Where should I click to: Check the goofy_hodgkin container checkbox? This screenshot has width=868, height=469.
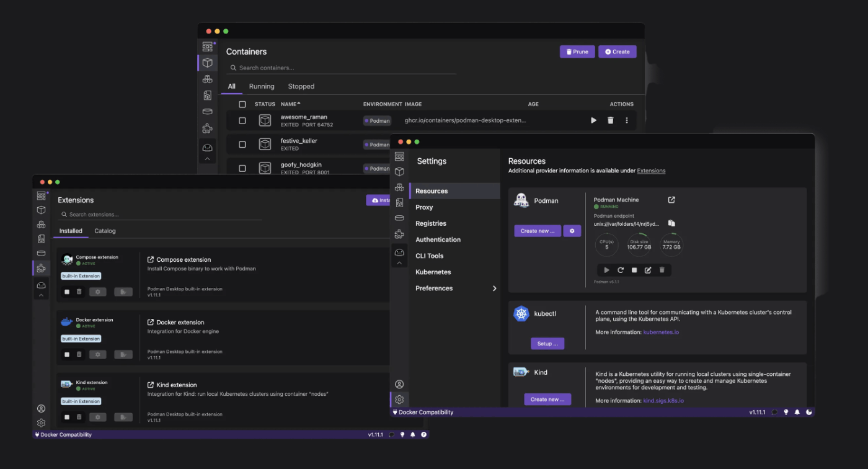(242, 168)
